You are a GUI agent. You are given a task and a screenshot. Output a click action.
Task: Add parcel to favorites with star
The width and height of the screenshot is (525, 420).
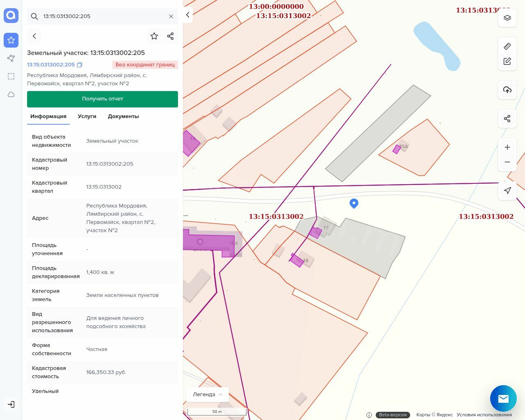[x=154, y=36]
